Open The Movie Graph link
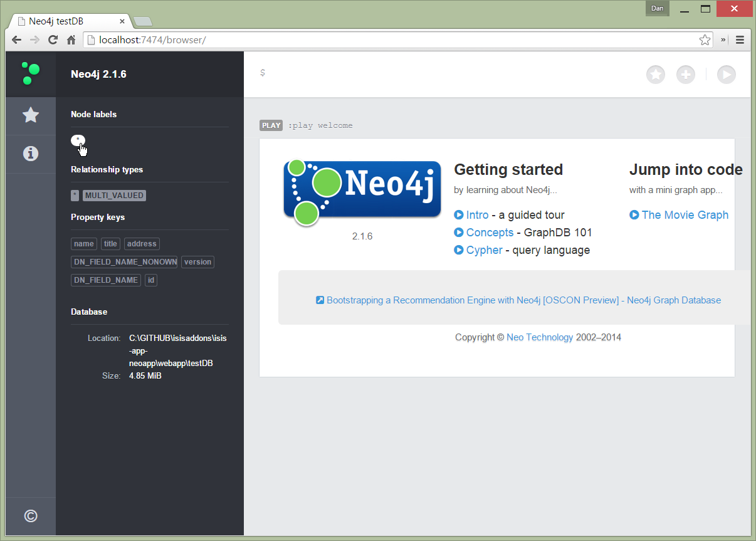 point(685,215)
